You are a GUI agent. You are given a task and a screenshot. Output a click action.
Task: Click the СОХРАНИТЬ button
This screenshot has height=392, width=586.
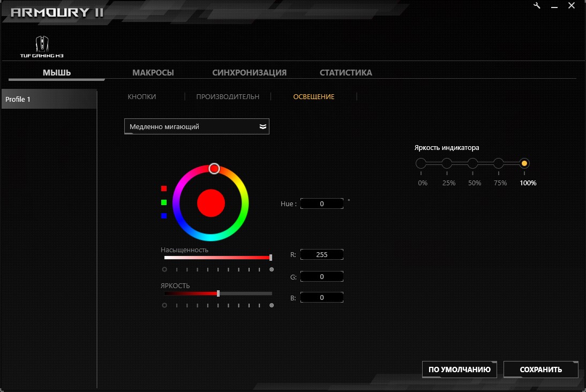541,369
